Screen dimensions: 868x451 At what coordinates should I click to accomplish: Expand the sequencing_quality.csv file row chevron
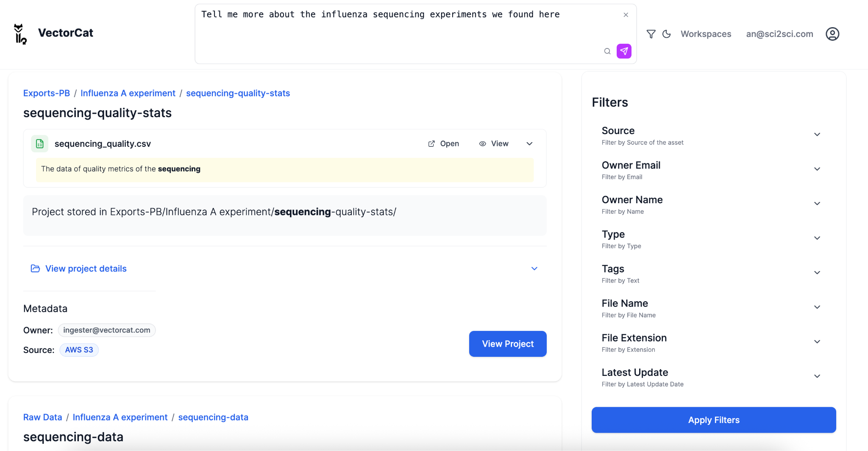point(529,144)
